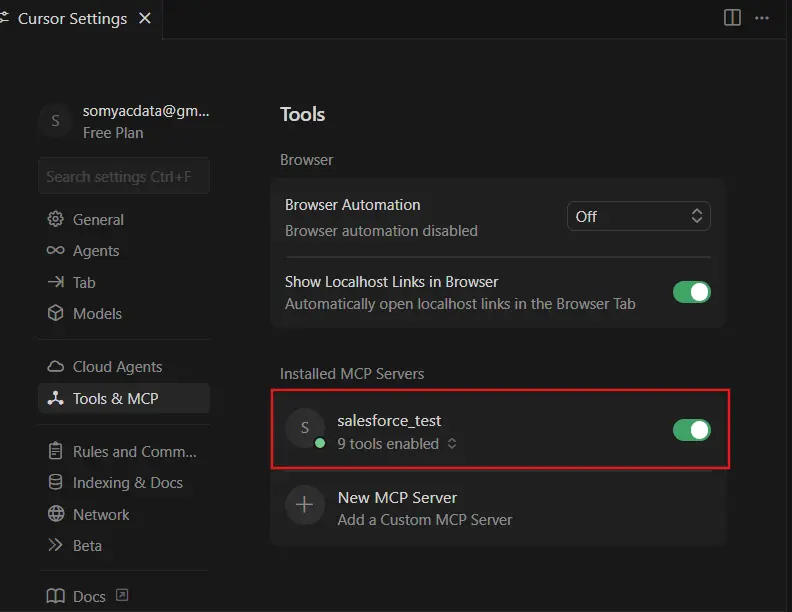Click the salesforce_test server avatar icon
Screen dimensions: 792x612
pyautogui.click(x=305, y=428)
